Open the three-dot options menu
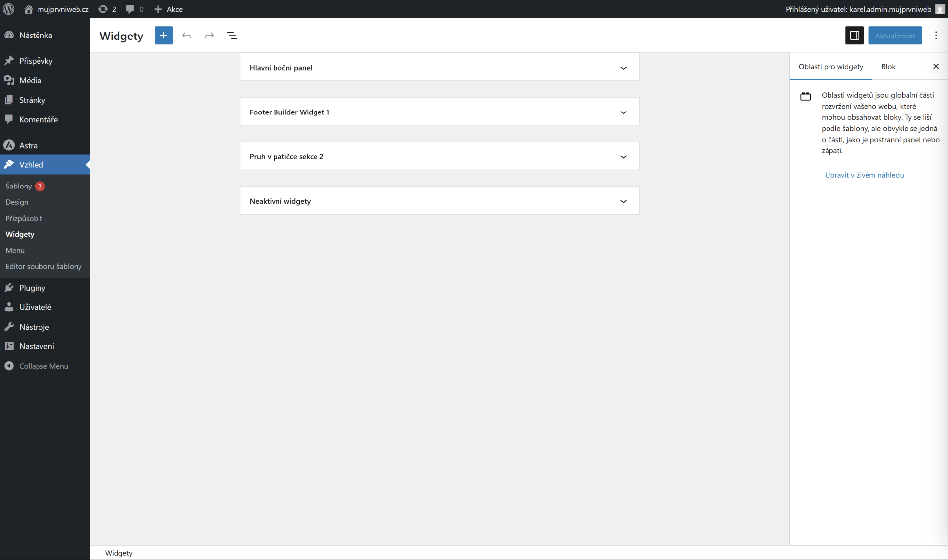The height and width of the screenshot is (560, 948). pyautogui.click(x=936, y=36)
